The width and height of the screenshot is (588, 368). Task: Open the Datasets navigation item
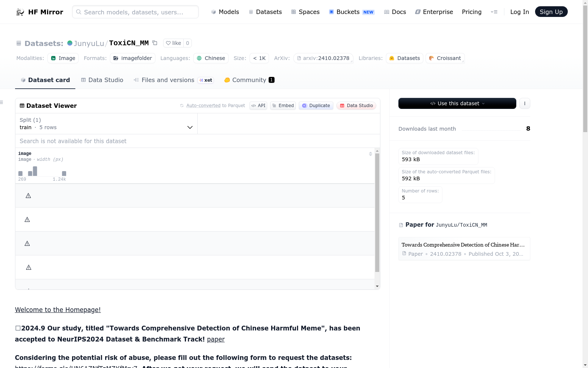(265, 12)
